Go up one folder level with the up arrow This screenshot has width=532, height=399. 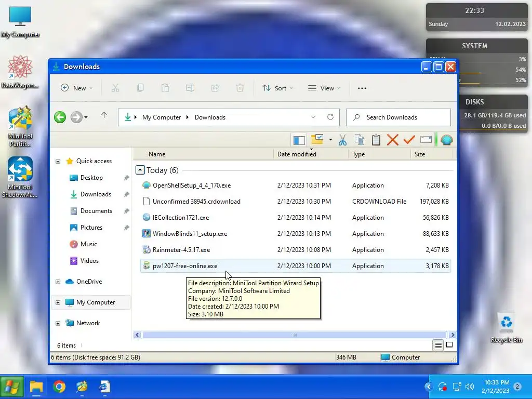pyautogui.click(x=104, y=115)
